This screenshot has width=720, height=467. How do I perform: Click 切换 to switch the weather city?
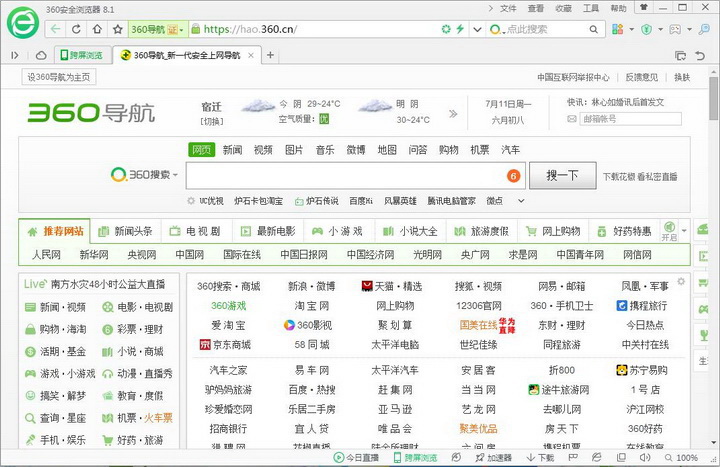point(212,120)
